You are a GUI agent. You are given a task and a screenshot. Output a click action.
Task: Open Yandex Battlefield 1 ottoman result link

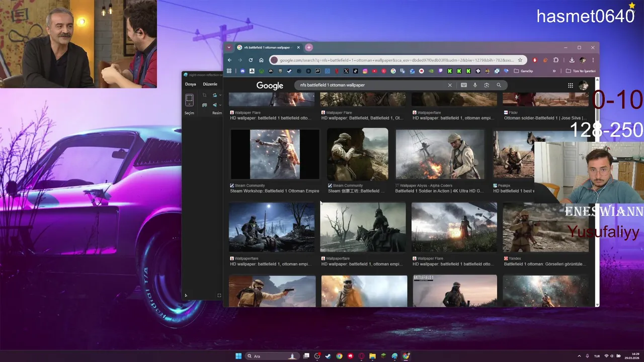545,264
